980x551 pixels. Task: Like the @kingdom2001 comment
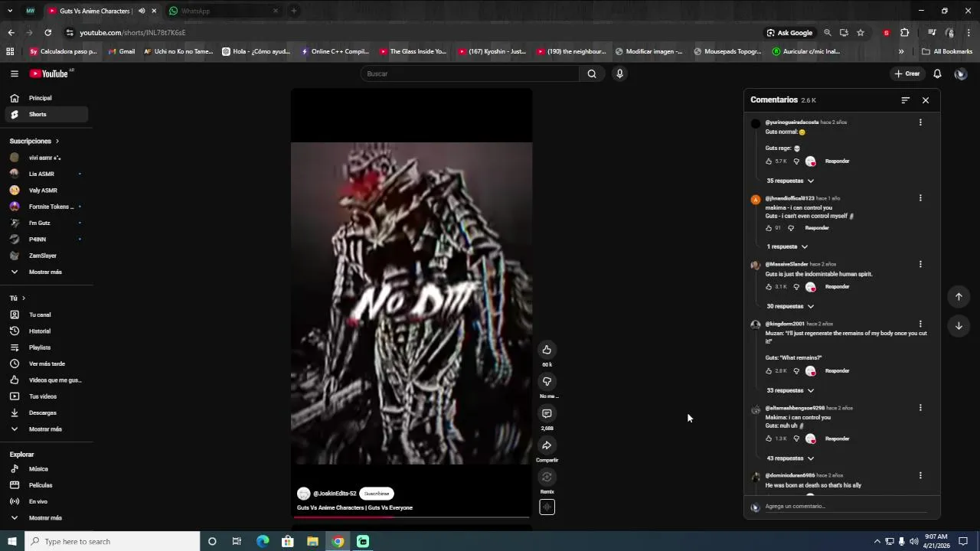tap(769, 371)
